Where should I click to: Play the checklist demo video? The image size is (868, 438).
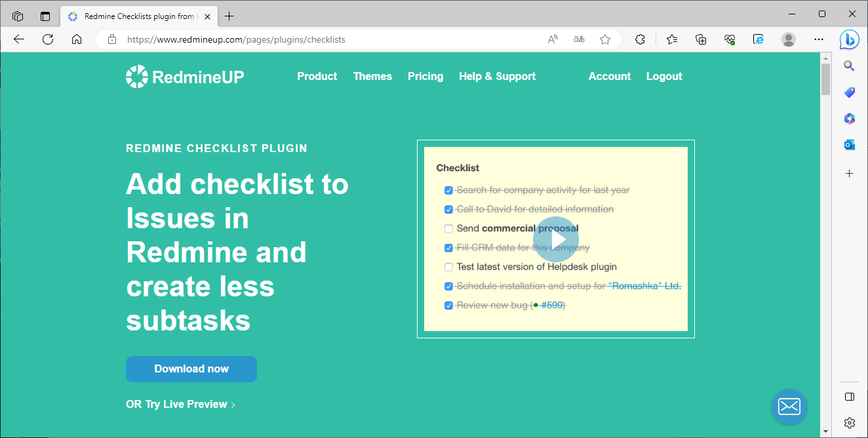(x=557, y=239)
